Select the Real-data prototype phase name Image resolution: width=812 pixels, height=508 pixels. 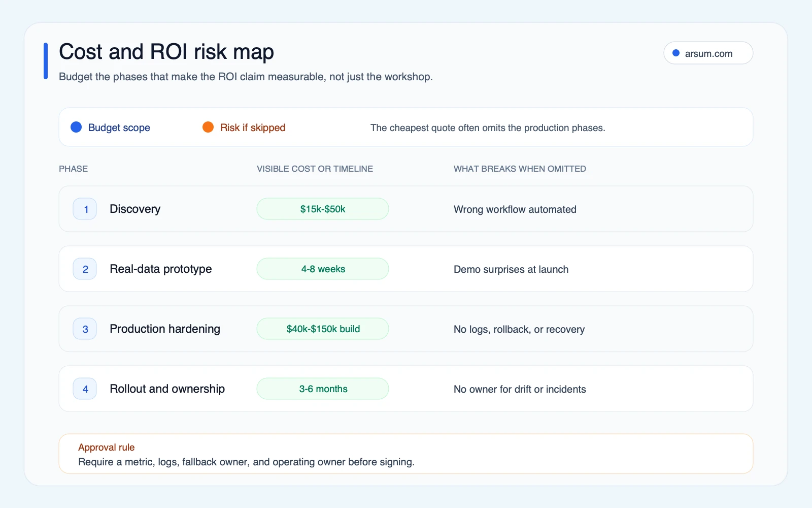coord(161,269)
